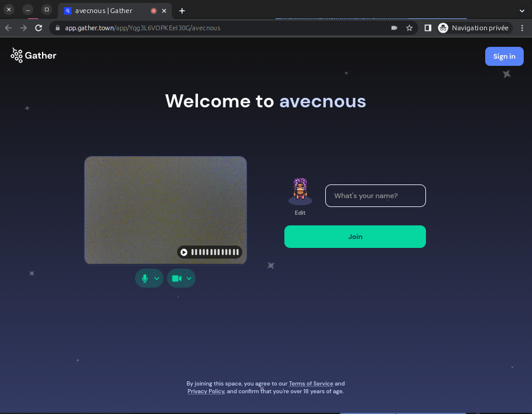Image resolution: width=532 pixels, height=414 pixels.
Task: Open Chrome three-dot menu
Action: point(522,28)
